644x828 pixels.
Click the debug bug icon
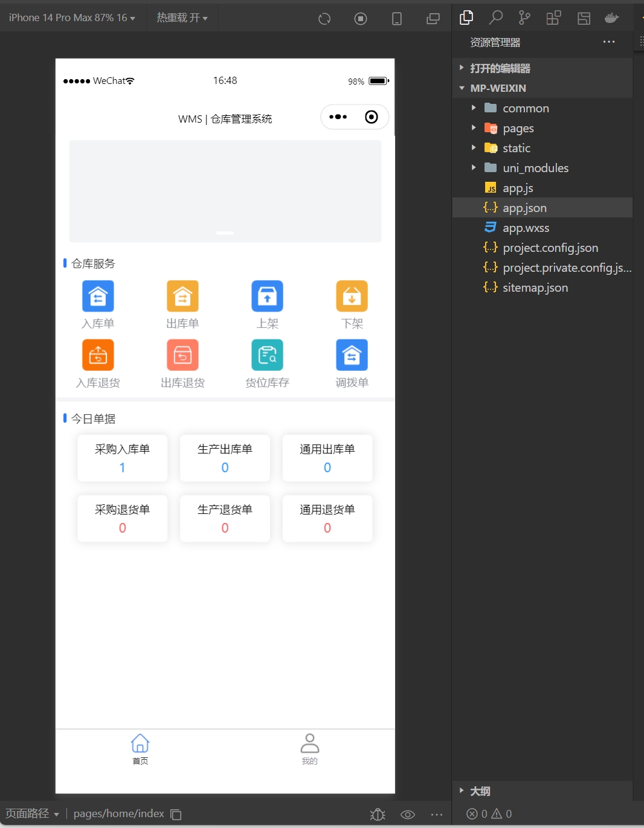point(378,815)
